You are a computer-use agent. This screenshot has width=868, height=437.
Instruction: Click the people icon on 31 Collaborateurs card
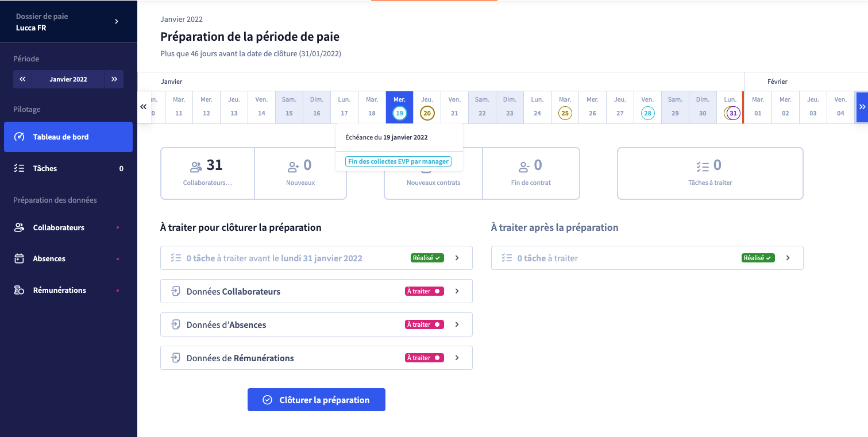(x=196, y=167)
